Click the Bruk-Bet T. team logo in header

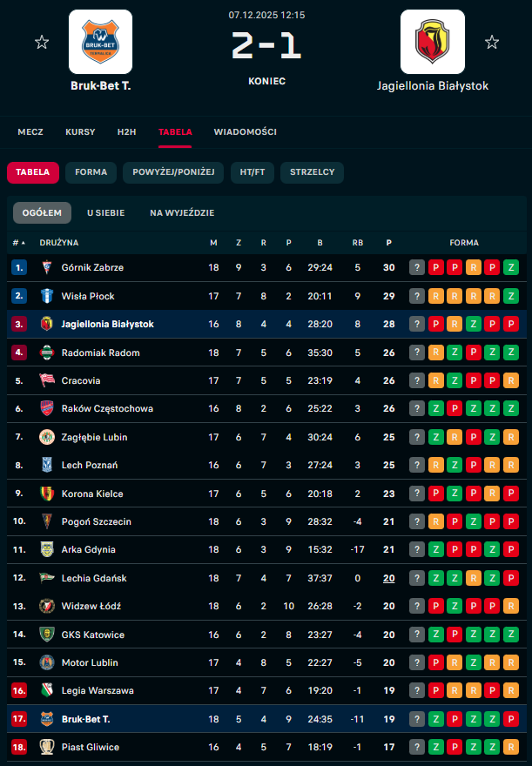click(100, 42)
